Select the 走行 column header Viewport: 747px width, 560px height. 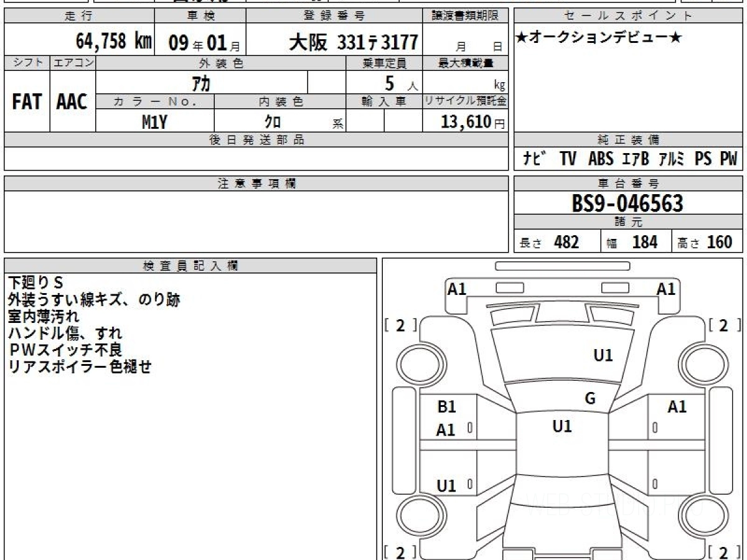coord(79,16)
